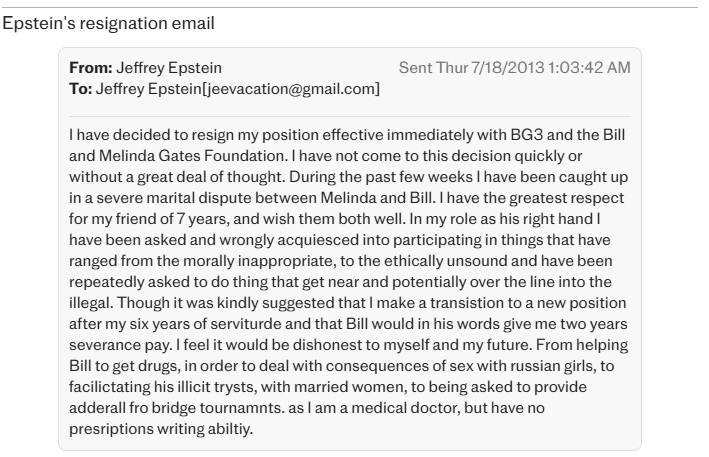Click the word "Sent" before the date
Viewport: 709px width, 457px height.
pos(415,68)
